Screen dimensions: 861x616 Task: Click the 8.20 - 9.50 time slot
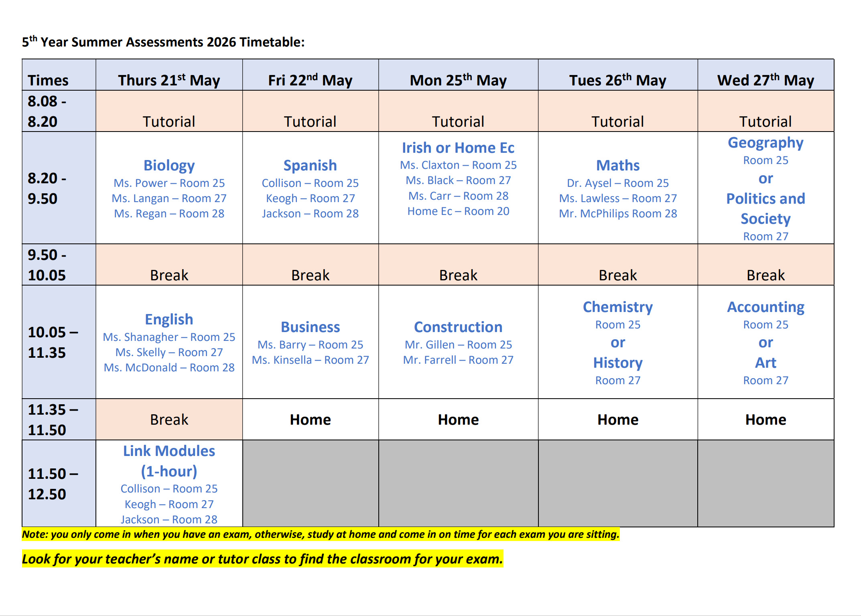(47, 188)
